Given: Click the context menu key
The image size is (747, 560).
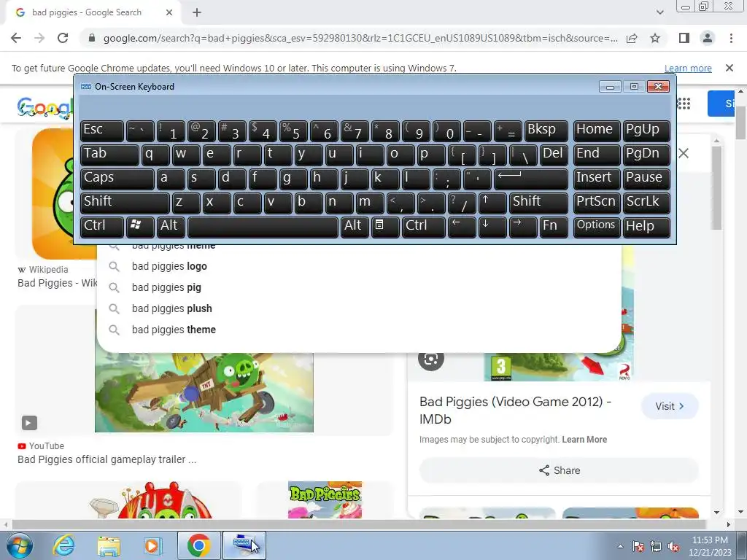Looking at the screenshot, I should 385,227.
